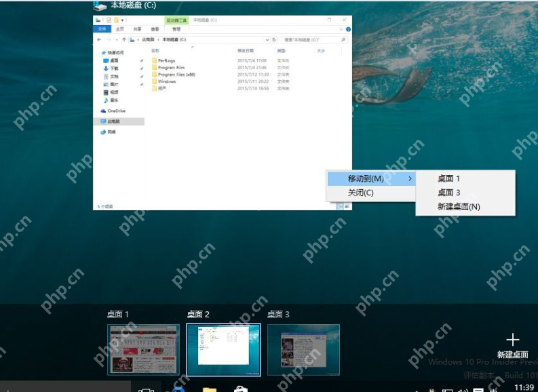This screenshot has height=392, width=538.
Task: Open File Explorer from the taskbar
Action: (x=210, y=389)
